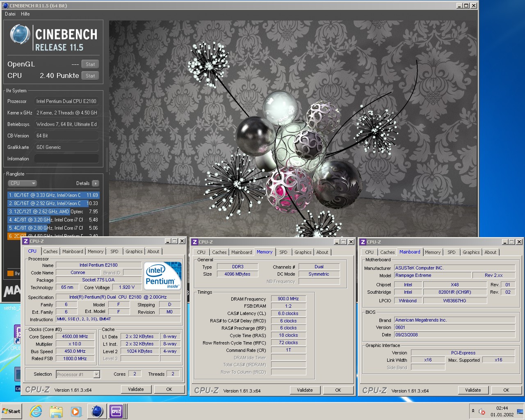Viewport: 525px width, 420px height.
Task: Launch Windows Media Player from taskbar
Action: click(76, 411)
